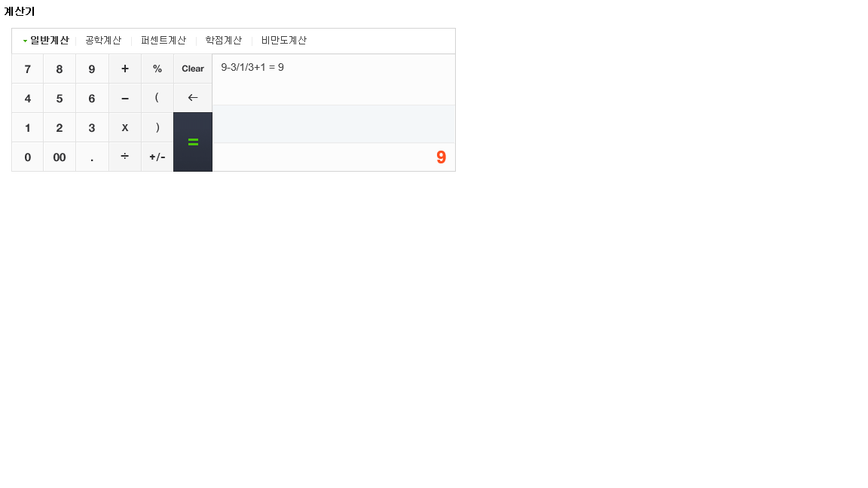Click the 00 double-zero key
This screenshot has height=488, width=868.
[60, 157]
